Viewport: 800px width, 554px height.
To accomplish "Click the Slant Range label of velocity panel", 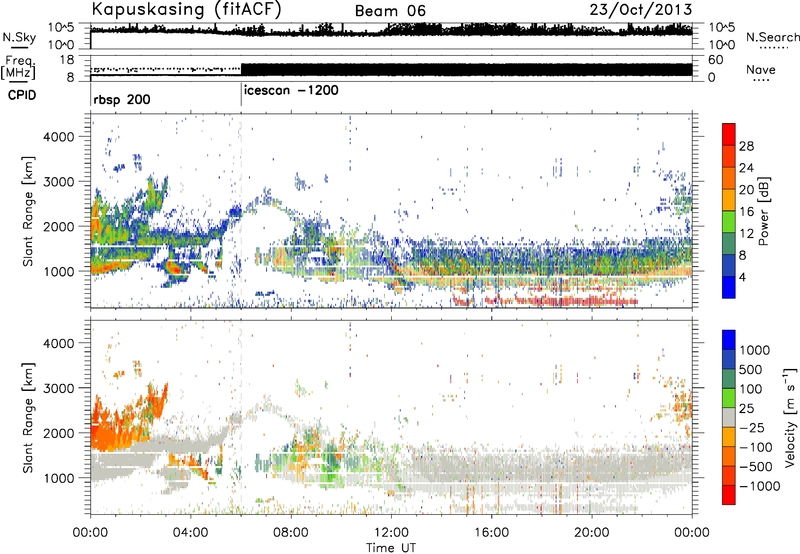I will [29, 417].
